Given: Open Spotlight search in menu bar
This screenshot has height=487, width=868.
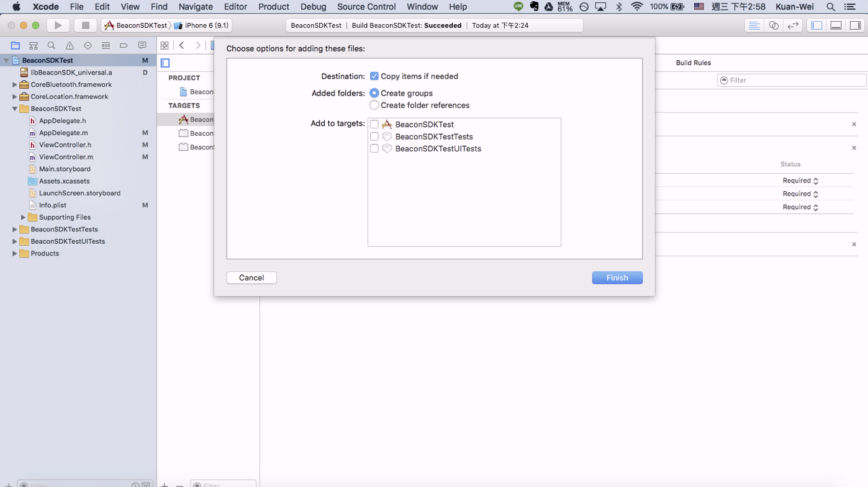Looking at the screenshot, I should pos(831,7).
